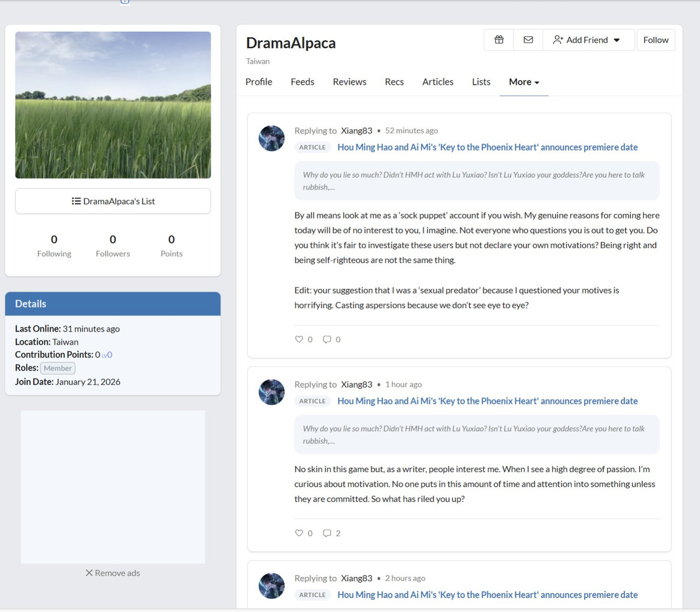Open avatar on the 2 hours ago comment
Image resolution: width=700 pixels, height=612 pixels.
click(x=271, y=586)
